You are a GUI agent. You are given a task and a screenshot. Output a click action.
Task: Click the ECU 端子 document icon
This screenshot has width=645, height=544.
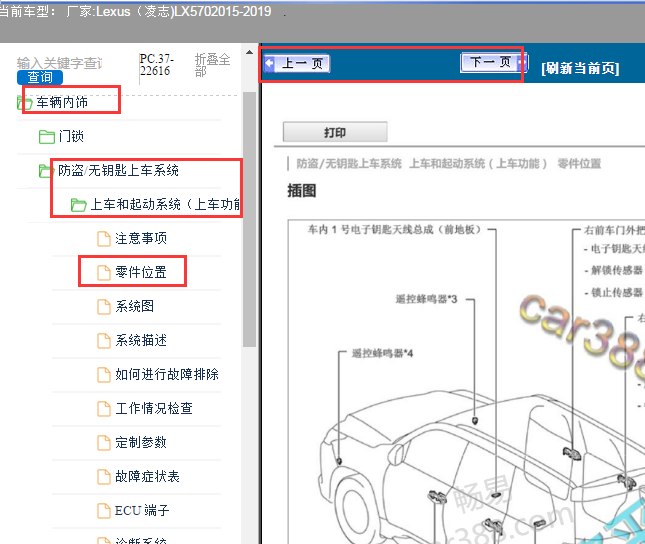click(x=104, y=511)
